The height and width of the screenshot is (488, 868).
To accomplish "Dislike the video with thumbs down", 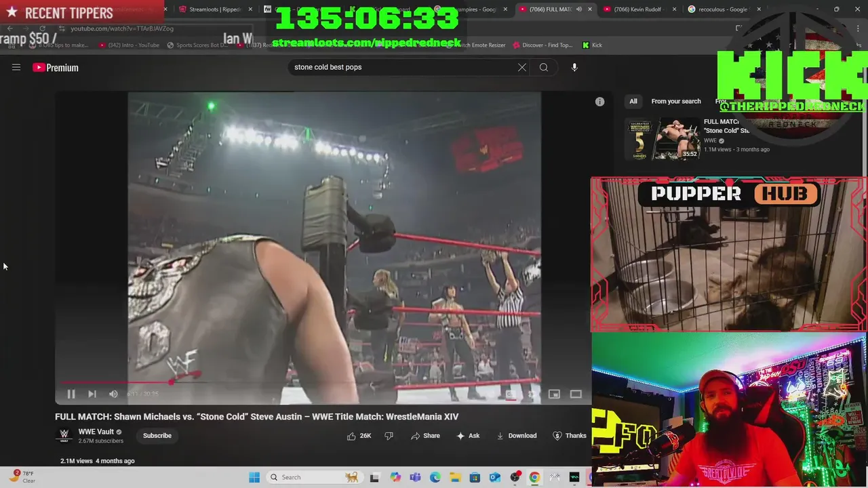I will (x=389, y=436).
